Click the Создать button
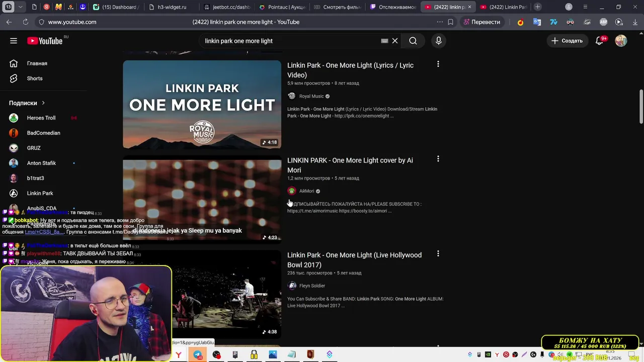This screenshot has width=644, height=362. (567, 41)
